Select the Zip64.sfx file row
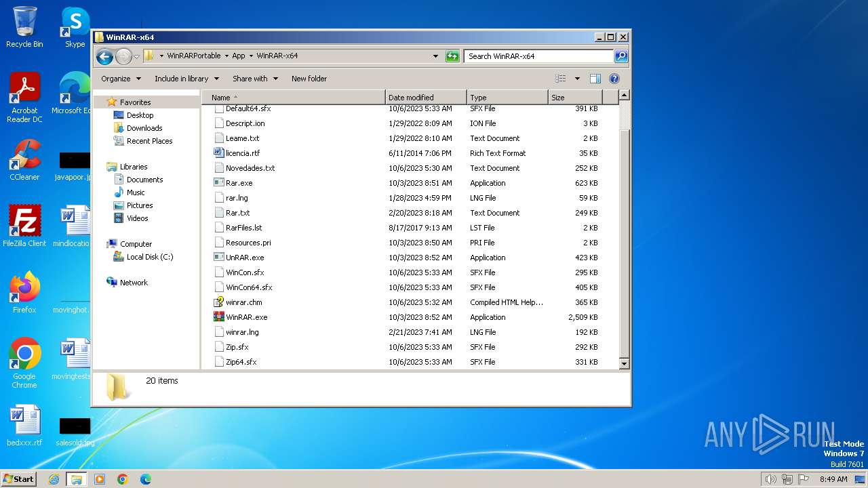The width and height of the screenshot is (868, 488). pyautogui.click(x=410, y=362)
